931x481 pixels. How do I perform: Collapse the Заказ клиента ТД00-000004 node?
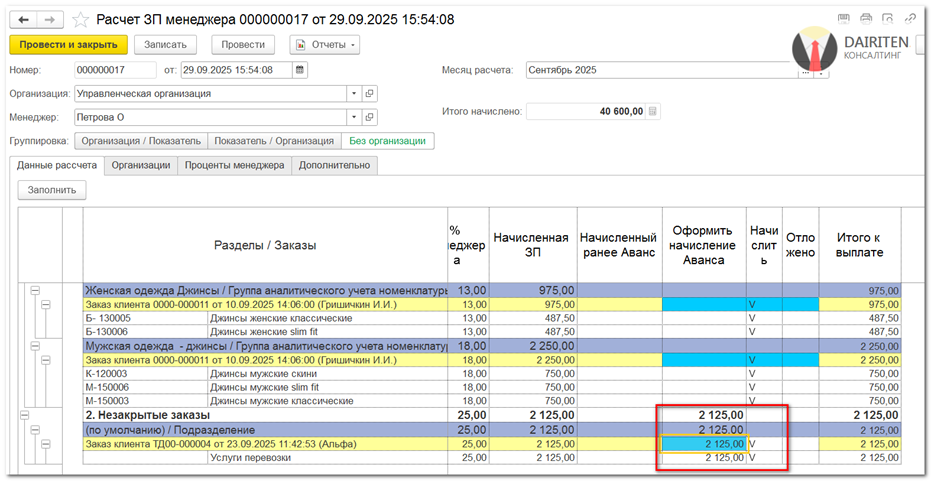point(46,444)
